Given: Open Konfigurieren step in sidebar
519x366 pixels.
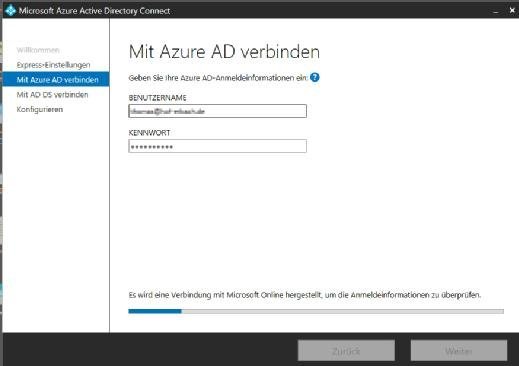Looking at the screenshot, I should click(x=40, y=109).
